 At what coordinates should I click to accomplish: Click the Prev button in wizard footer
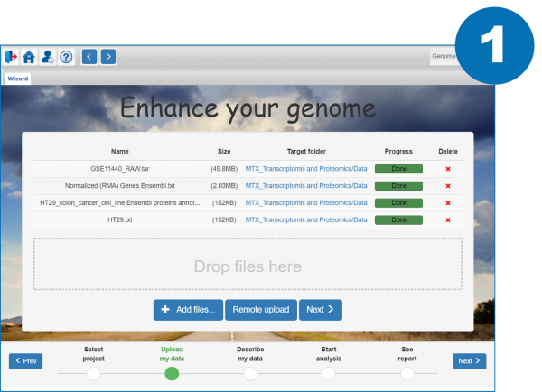click(x=25, y=361)
